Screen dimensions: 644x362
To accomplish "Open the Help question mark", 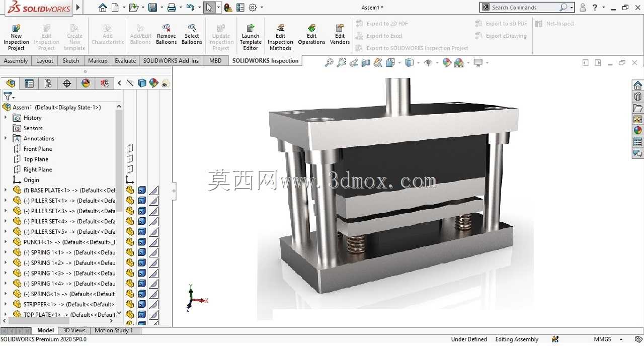I will (x=596, y=8).
